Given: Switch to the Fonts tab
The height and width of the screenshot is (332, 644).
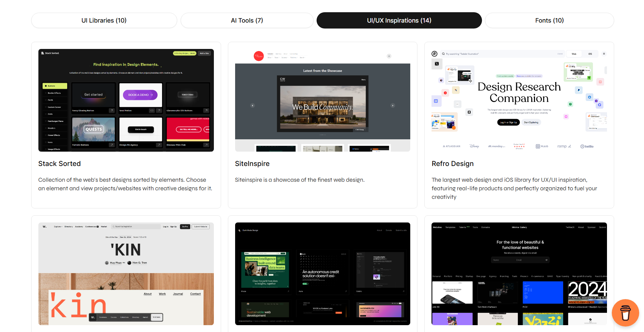Looking at the screenshot, I should [549, 20].
